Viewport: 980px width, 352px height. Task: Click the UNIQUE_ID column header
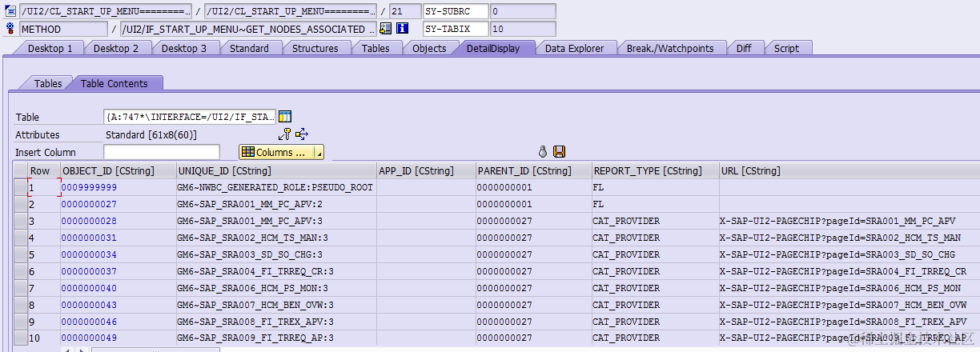coord(276,170)
